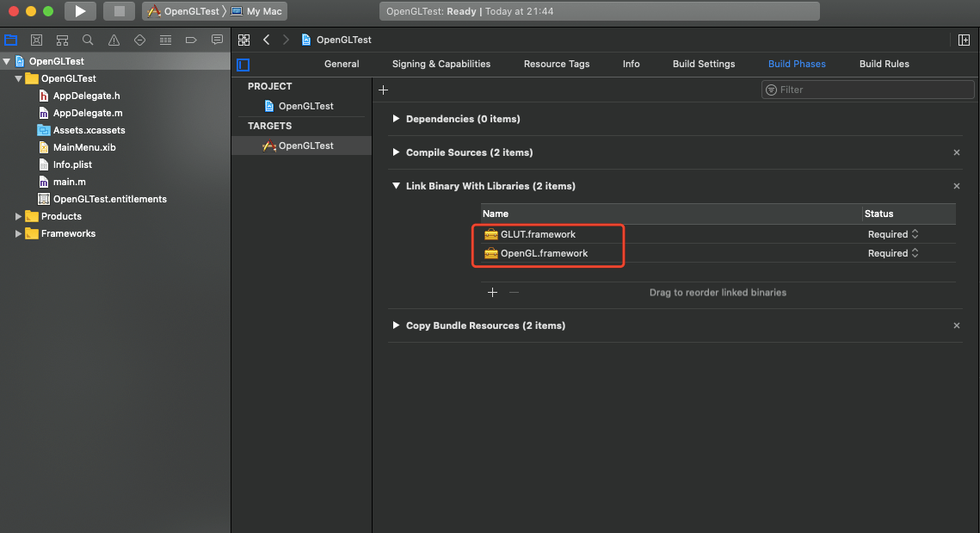Image resolution: width=980 pixels, height=533 pixels.
Task: Select OpenGLTest scheme in toolbar
Action: (x=184, y=11)
